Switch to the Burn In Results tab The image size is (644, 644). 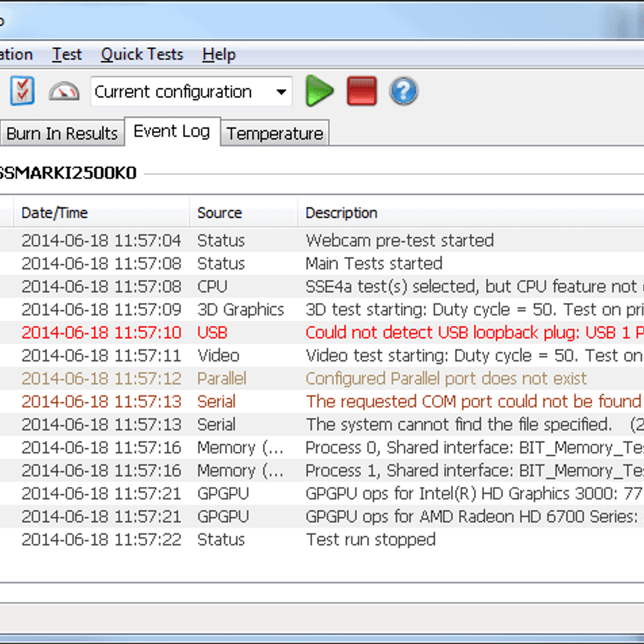tap(62, 133)
